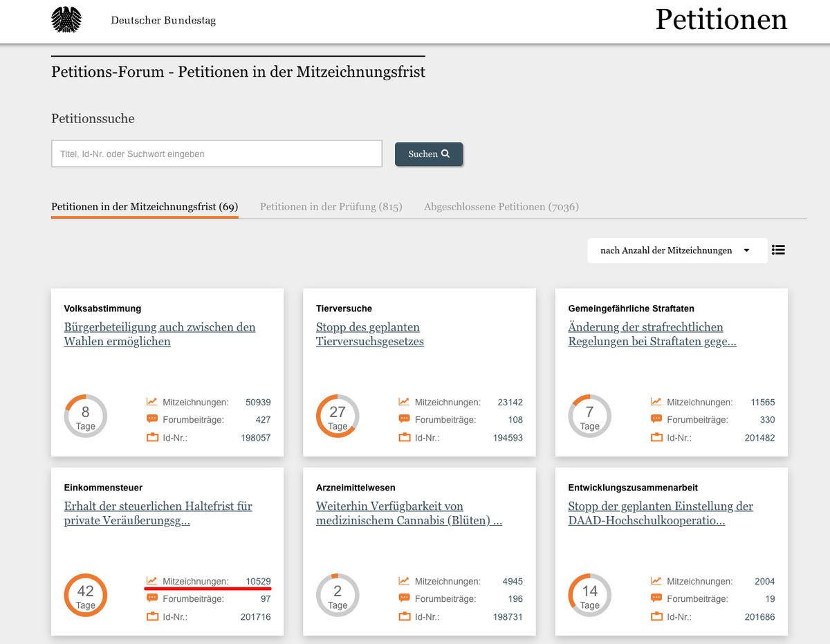Click the 27 Tage progress ring
Screen dimensions: 830x644
[x=338, y=416]
